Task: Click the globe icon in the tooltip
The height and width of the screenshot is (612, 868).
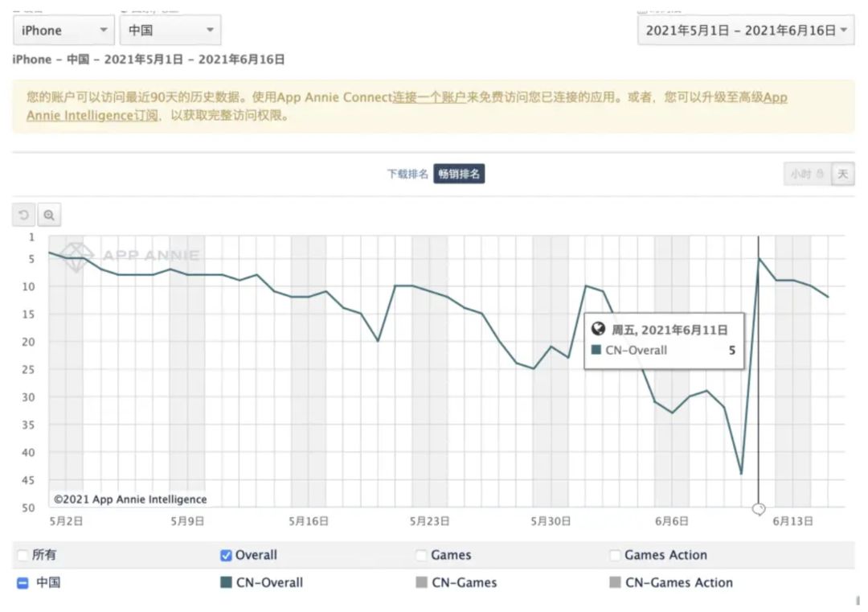Action: coord(598,329)
